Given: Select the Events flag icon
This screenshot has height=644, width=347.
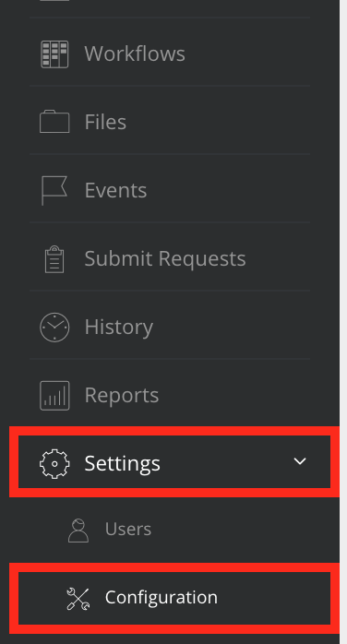Looking at the screenshot, I should tap(54, 190).
